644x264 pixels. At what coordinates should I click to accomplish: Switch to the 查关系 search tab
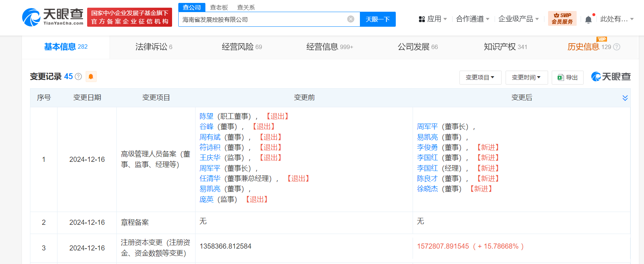[x=246, y=7]
